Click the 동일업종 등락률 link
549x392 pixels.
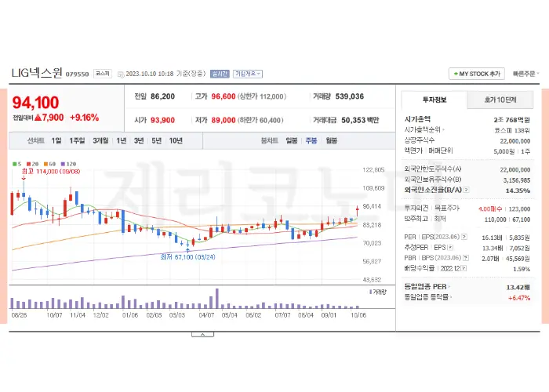pos(428,297)
